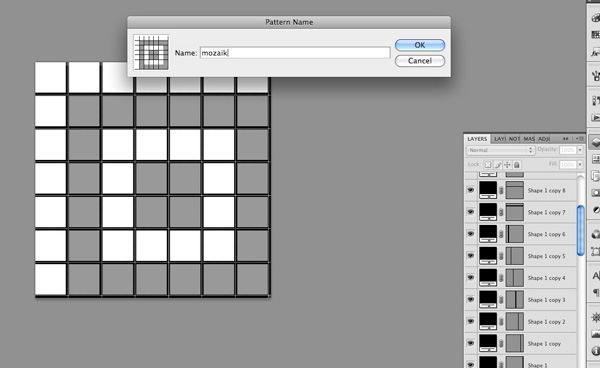This screenshot has width=600, height=368.
Task: Hide the Shape 1 copy 3 layer
Action: pos(471,299)
